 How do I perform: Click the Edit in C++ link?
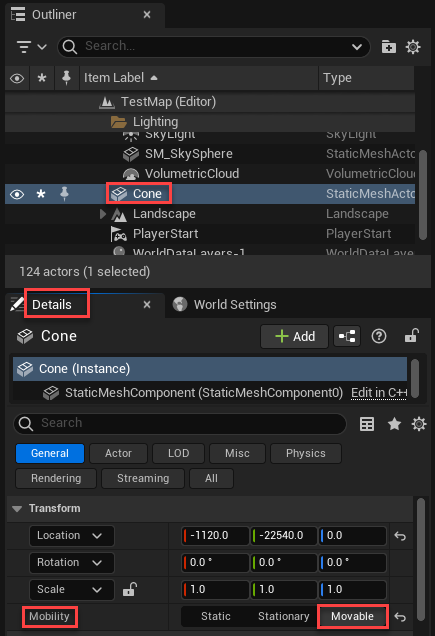(379, 393)
